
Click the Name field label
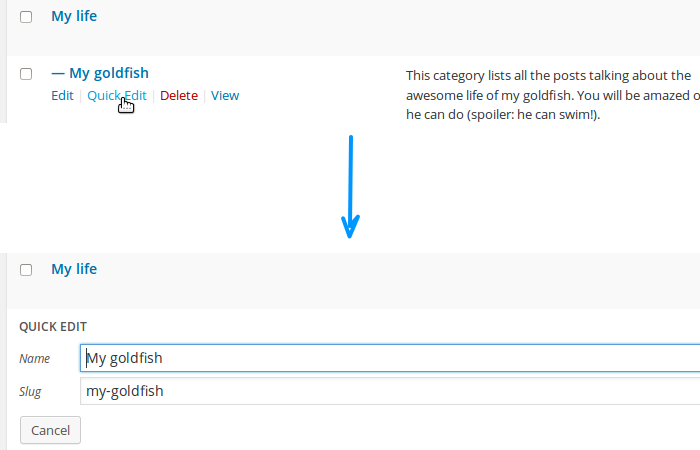(35, 359)
